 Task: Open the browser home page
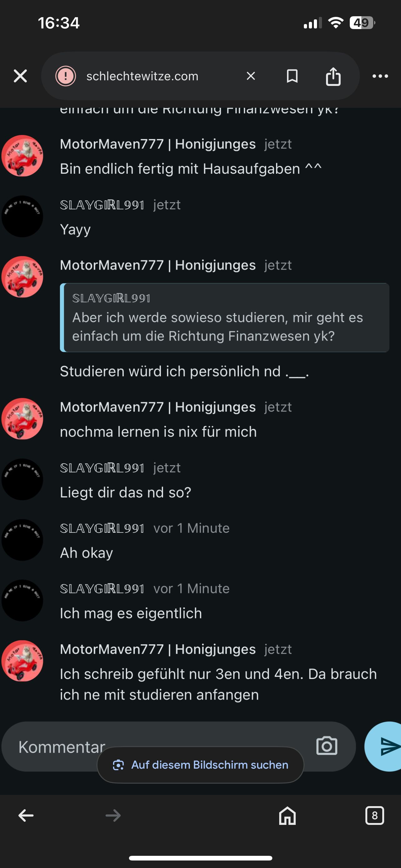[x=287, y=816]
